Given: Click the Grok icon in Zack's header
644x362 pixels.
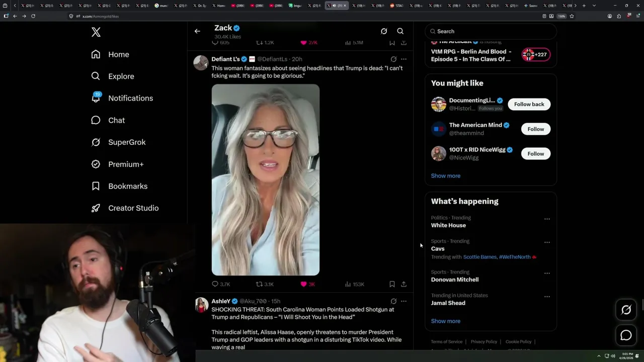Looking at the screenshot, I should 384,31.
